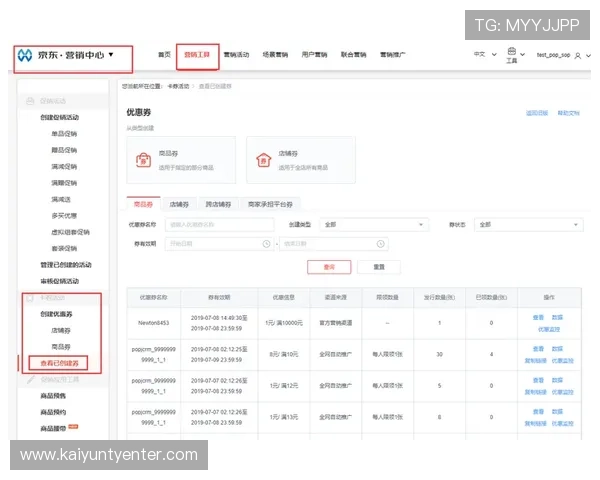Click the 促销活动 sidebar section icon
Viewport: 600px width, 480px height.
30,101
